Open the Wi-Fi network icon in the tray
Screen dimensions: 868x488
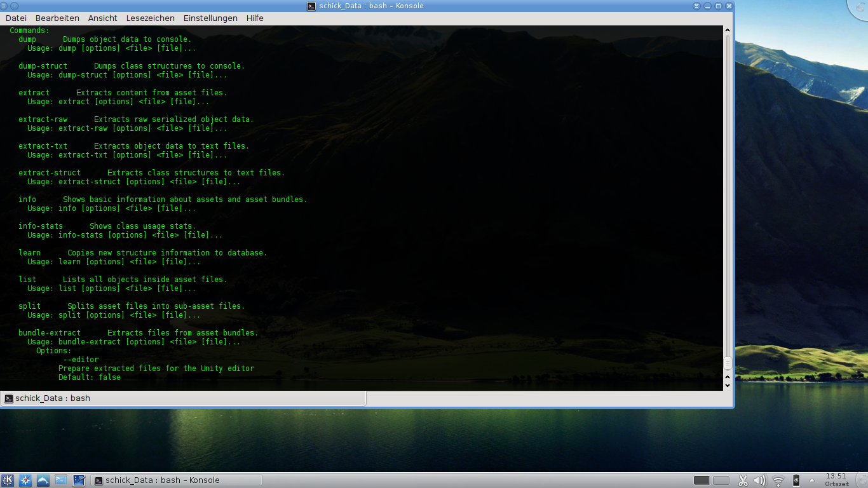778,480
